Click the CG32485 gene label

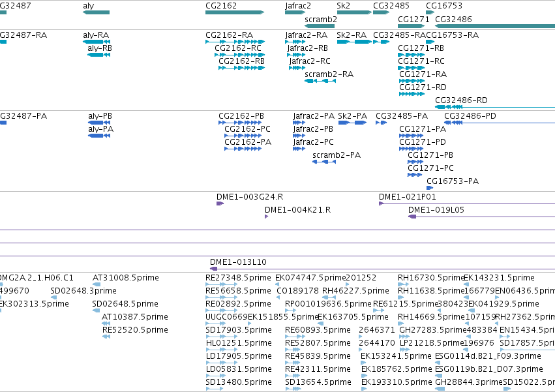[x=391, y=6]
